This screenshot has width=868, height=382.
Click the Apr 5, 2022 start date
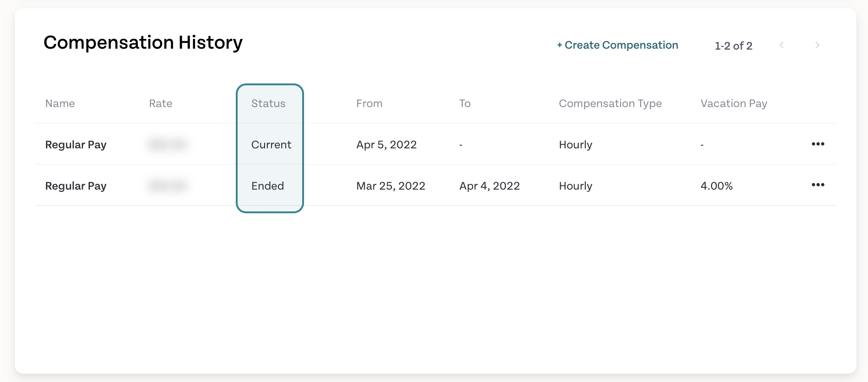click(386, 145)
